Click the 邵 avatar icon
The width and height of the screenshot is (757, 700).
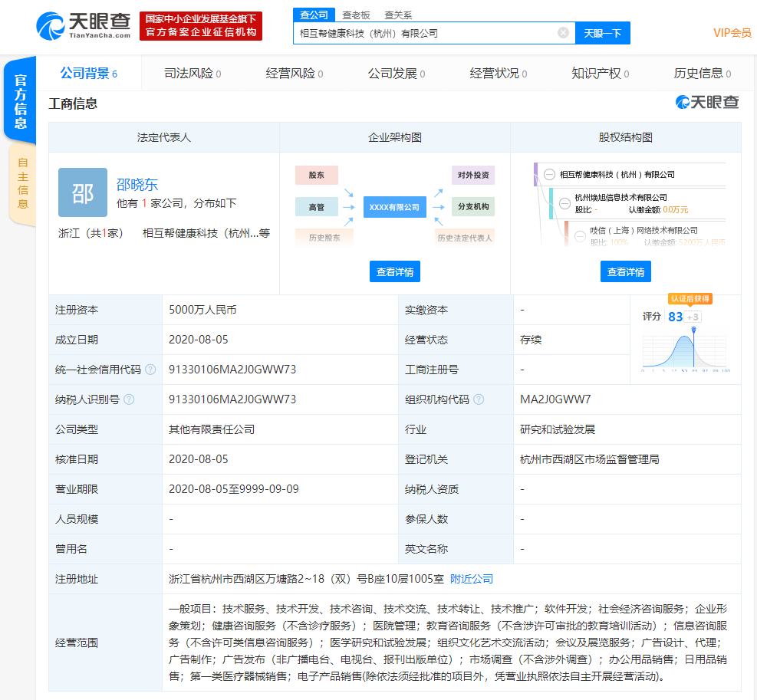point(82,192)
